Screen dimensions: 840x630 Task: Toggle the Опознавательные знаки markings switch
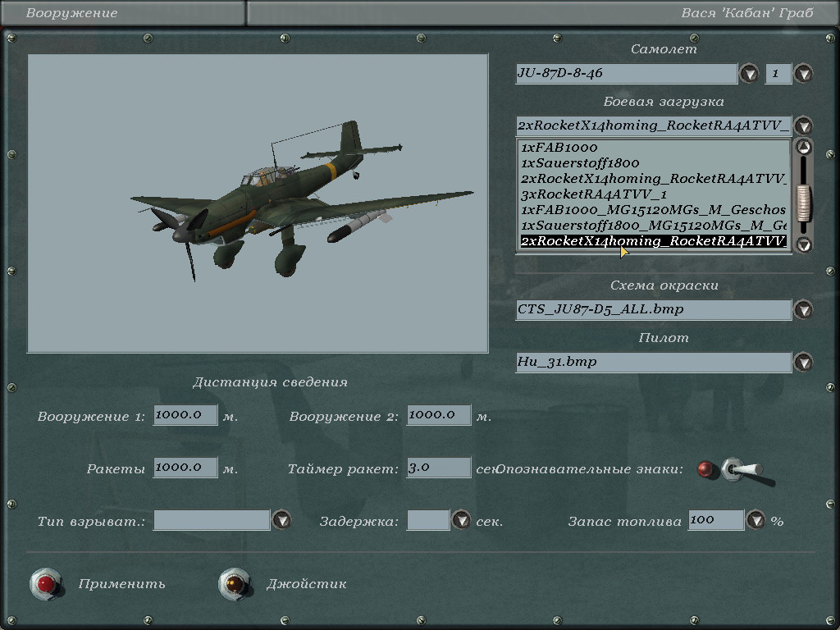click(742, 470)
